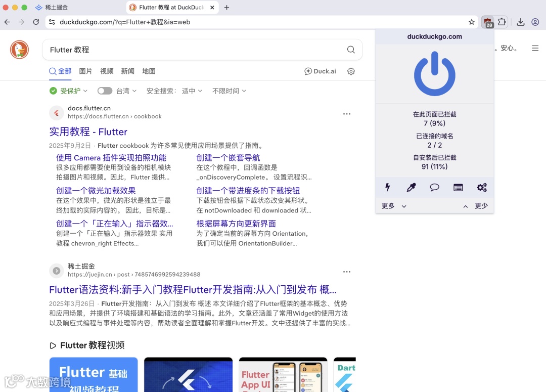Click uBlock report issue chat icon
Viewport: 546px width, 392px height.
coord(435,188)
